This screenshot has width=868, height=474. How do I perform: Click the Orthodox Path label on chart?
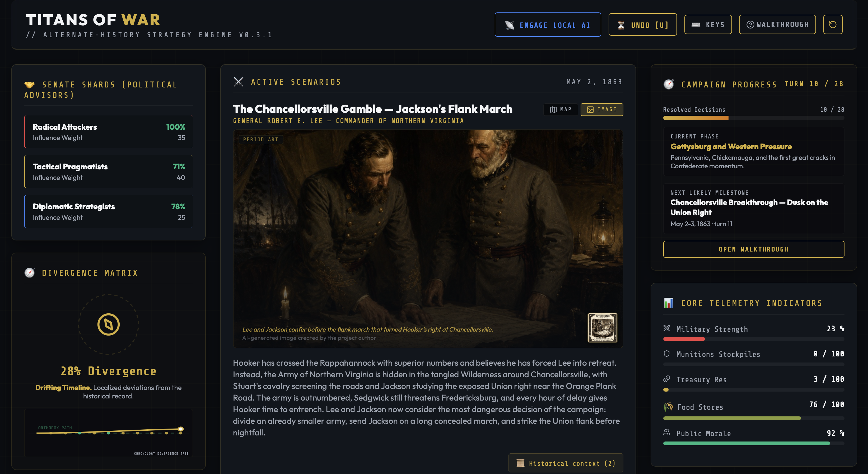pyautogui.click(x=55, y=427)
